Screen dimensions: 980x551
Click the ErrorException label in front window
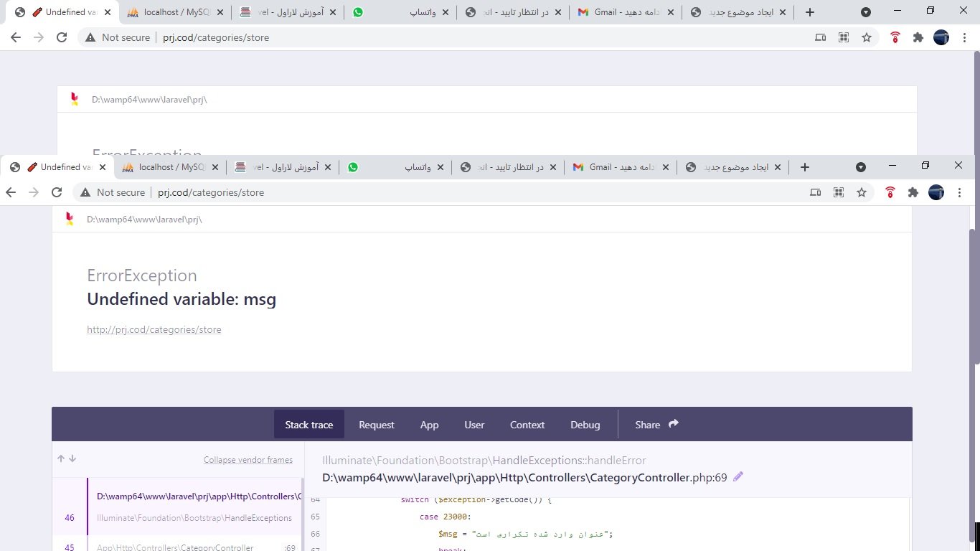[x=142, y=275]
